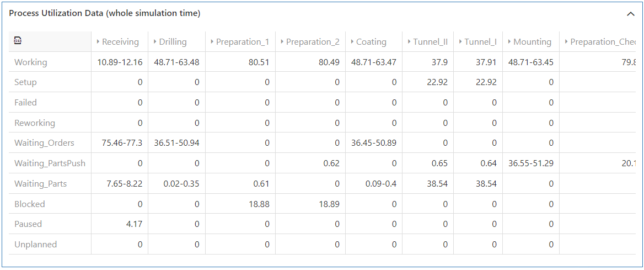
Task: Expand the Tunnel_I column header
Action: point(460,42)
